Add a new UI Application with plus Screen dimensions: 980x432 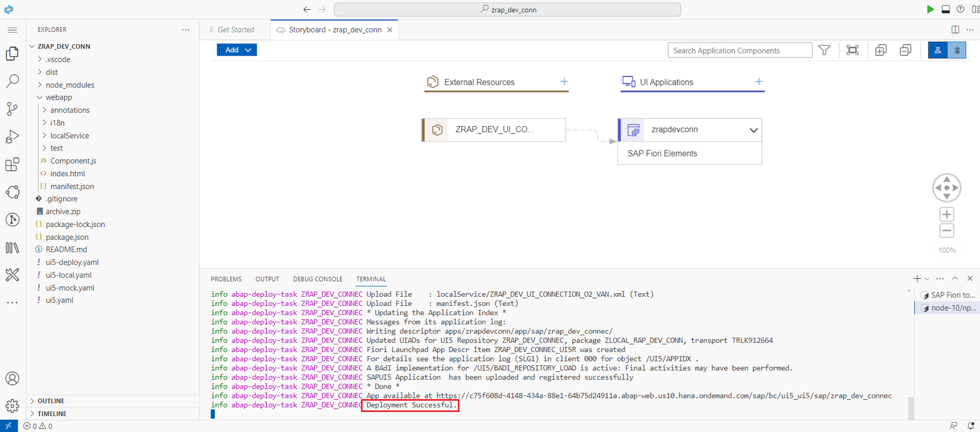[758, 81]
